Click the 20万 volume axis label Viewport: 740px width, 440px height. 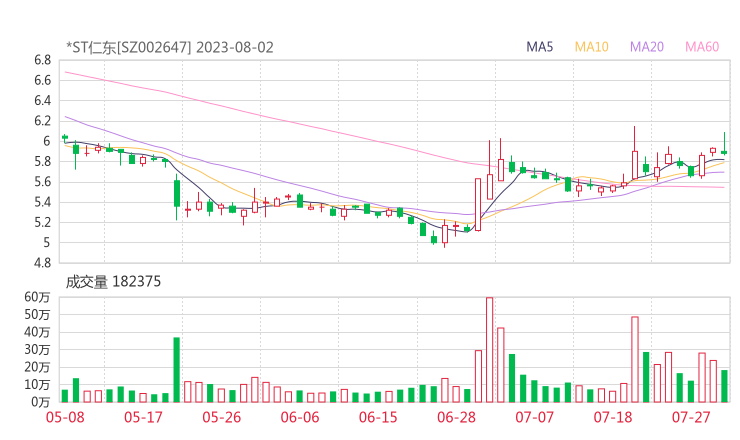click(37, 367)
